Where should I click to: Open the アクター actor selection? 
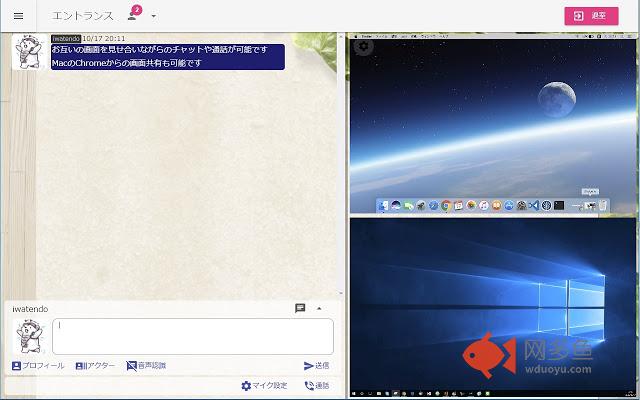click(95, 366)
